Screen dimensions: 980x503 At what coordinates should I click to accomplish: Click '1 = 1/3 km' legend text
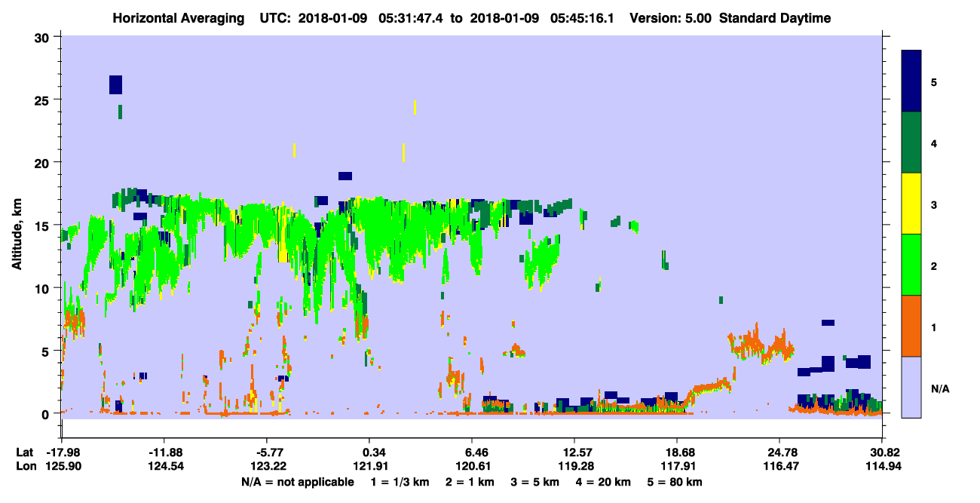tap(400, 482)
